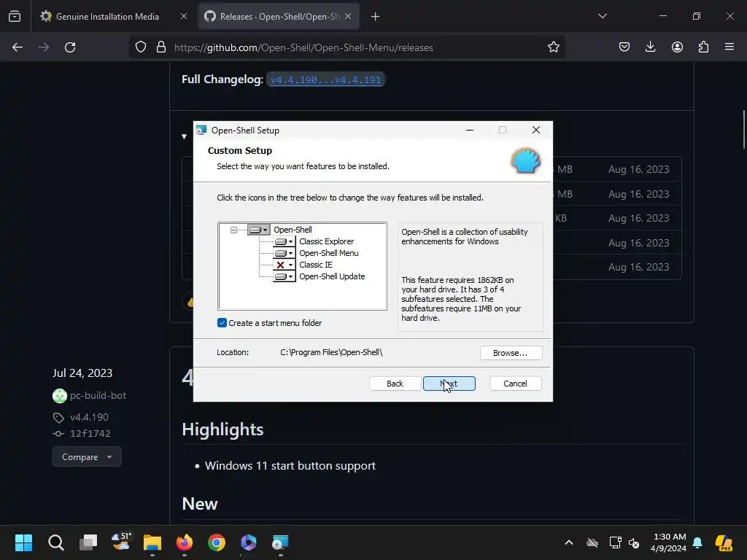
Task: Switch to Releases Open-Shell tab
Action: 279,16
